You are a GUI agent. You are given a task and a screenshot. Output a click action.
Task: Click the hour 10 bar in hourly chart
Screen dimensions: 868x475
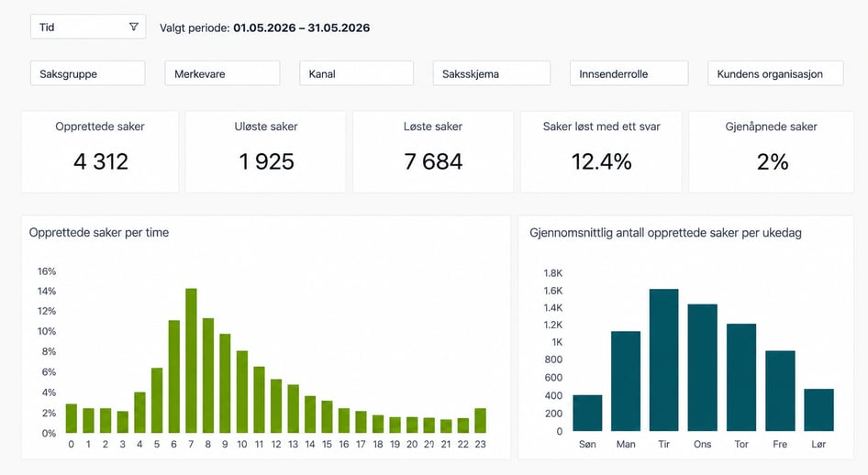coord(242,392)
